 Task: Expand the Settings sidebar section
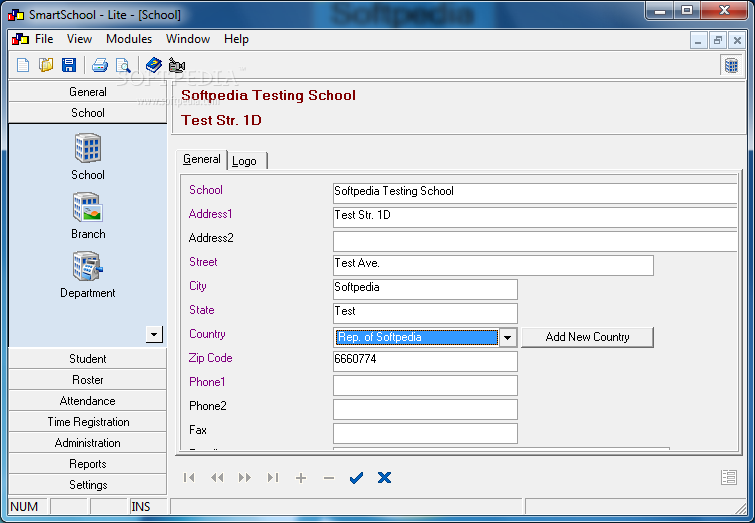tap(88, 484)
